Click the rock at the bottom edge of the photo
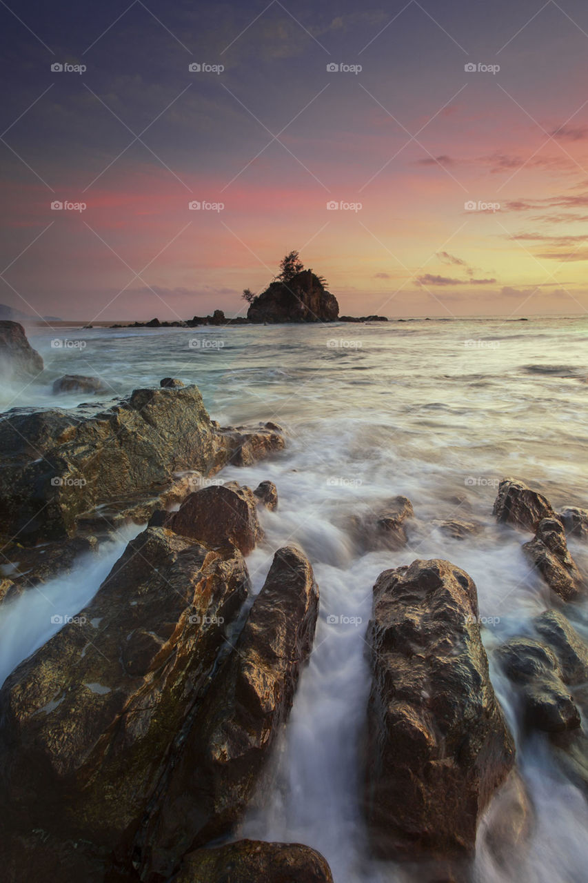Viewport: 588px width, 883px height. tap(255, 862)
